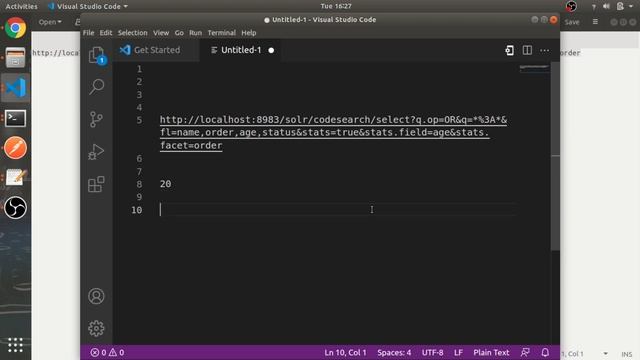Open the hamburger menu in background text editor
The image size is (640, 360).
pyautogui.click(x=595, y=22)
